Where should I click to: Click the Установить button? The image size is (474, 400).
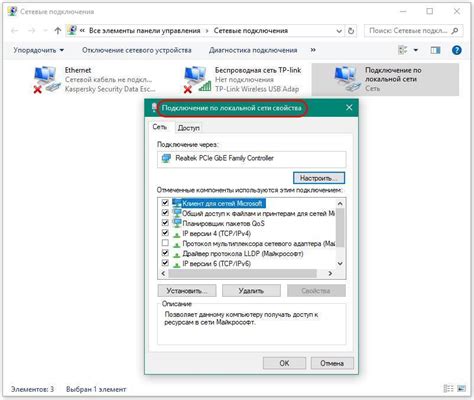point(187,291)
